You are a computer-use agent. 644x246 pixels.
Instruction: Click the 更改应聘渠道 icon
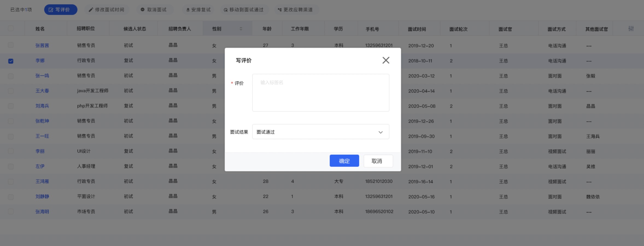point(279,10)
